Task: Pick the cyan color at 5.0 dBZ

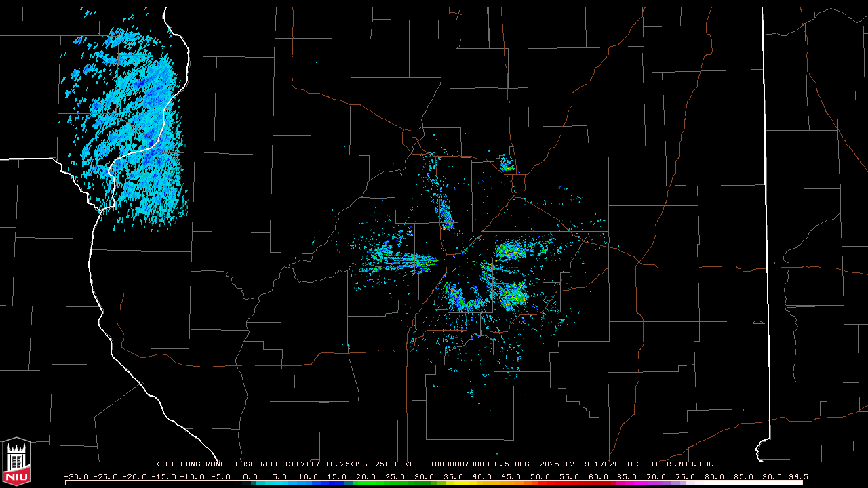Action: pos(279,483)
